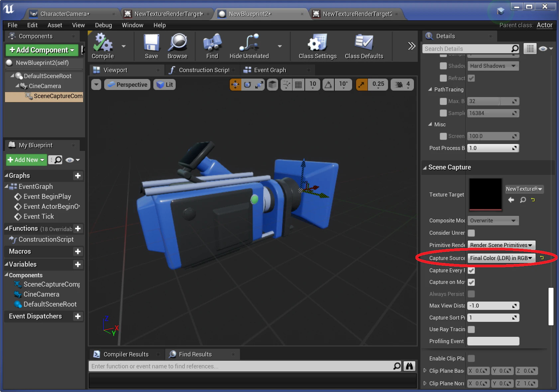The image size is (559, 392).
Task: Open property matrix grid icon in Details
Action: (530, 49)
